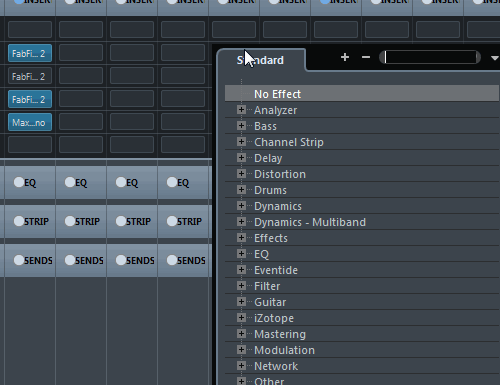Click the top active FabFi... 2 insert
The height and width of the screenshot is (385, 500).
click(30, 53)
